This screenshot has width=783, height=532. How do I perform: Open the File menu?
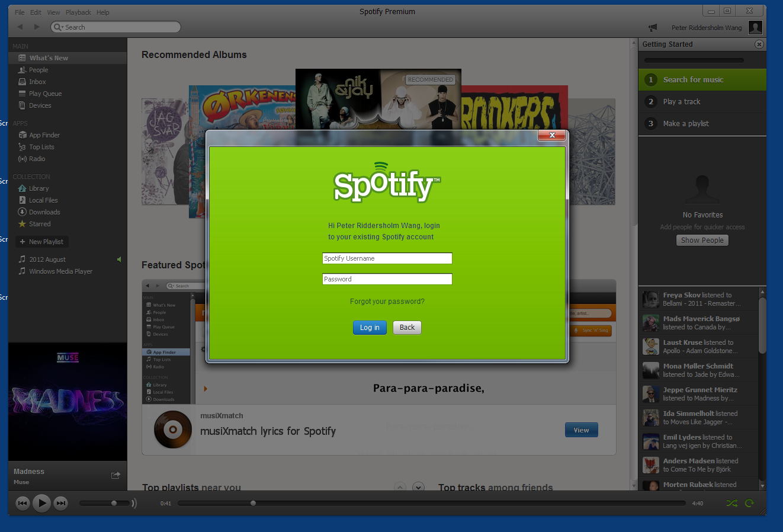point(20,12)
